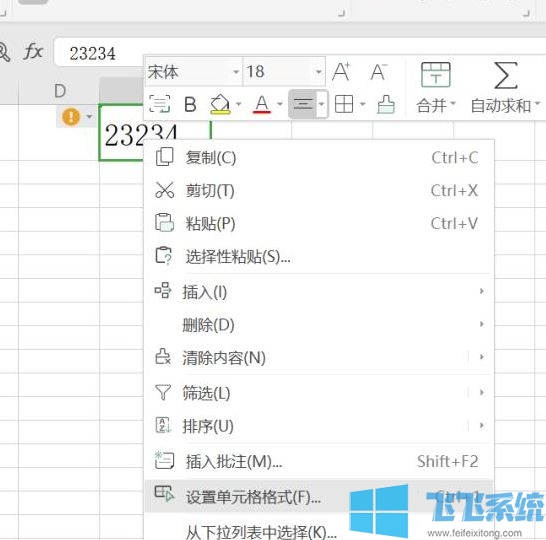Click the borders grid icon
Image resolution: width=546 pixels, height=540 pixels.
click(344, 104)
